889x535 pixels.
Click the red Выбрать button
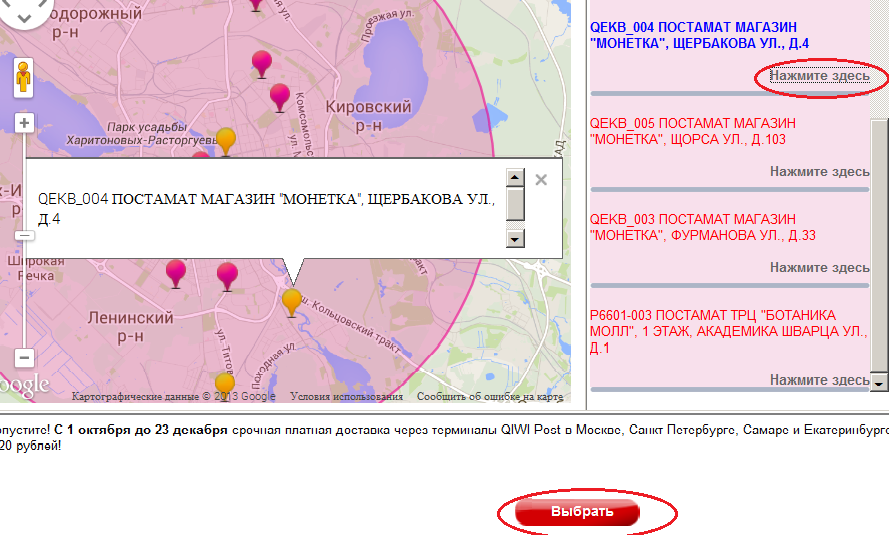point(577,512)
